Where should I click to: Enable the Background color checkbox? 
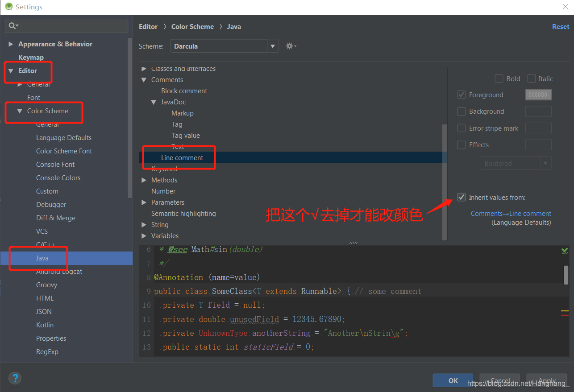click(462, 111)
